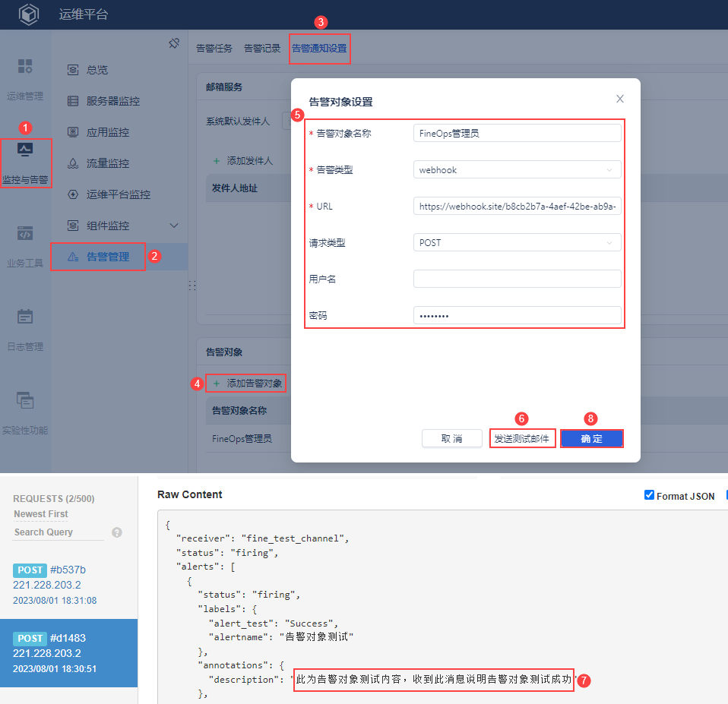Click the platform cube logo icon
Image resolution: width=728 pixels, height=704 pixels.
coord(29,14)
